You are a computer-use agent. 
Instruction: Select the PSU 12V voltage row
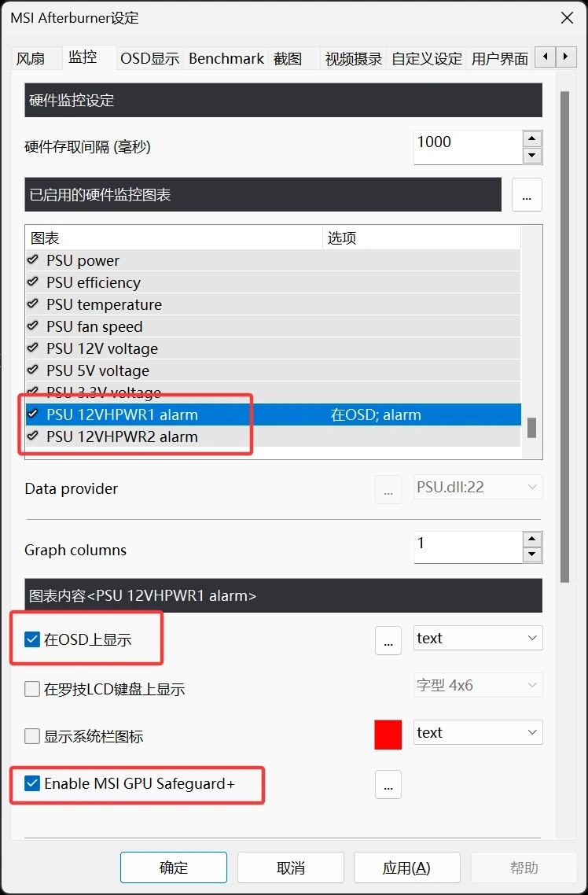coord(274,348)
